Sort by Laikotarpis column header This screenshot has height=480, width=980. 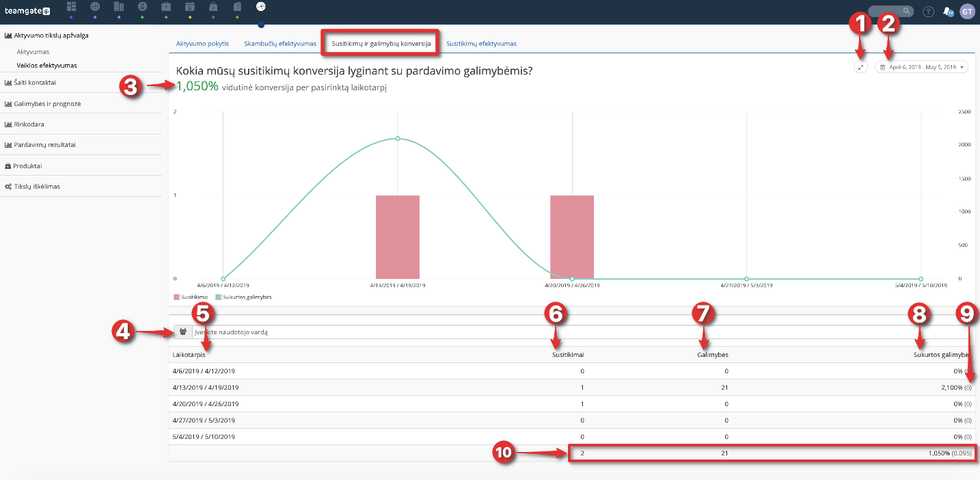(189, 355)
